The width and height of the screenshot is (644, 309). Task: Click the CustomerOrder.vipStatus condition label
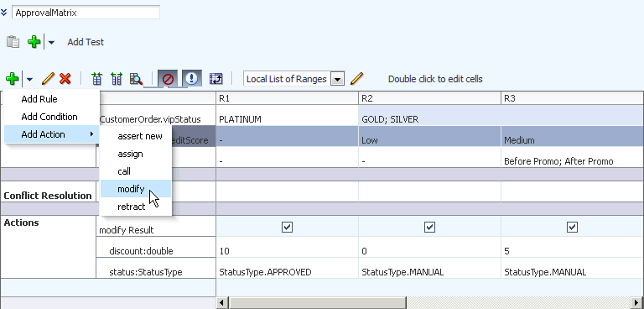coord(150,119)
